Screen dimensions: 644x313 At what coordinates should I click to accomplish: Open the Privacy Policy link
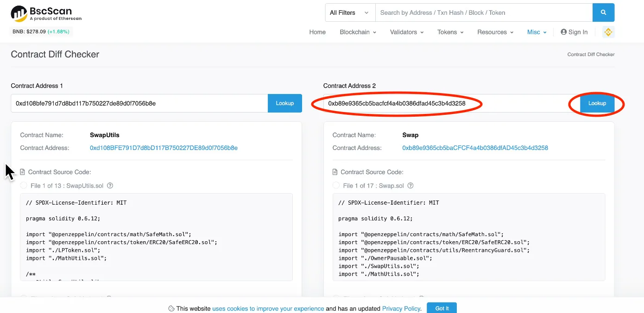coord(401,308)
